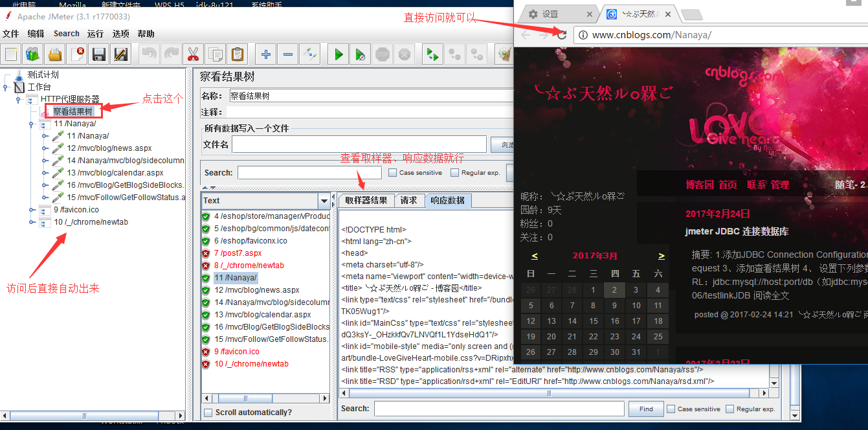The height and width of the screenshot is (430, 868).
Task: Click the 文件名 input field
Action: (359, 144)
